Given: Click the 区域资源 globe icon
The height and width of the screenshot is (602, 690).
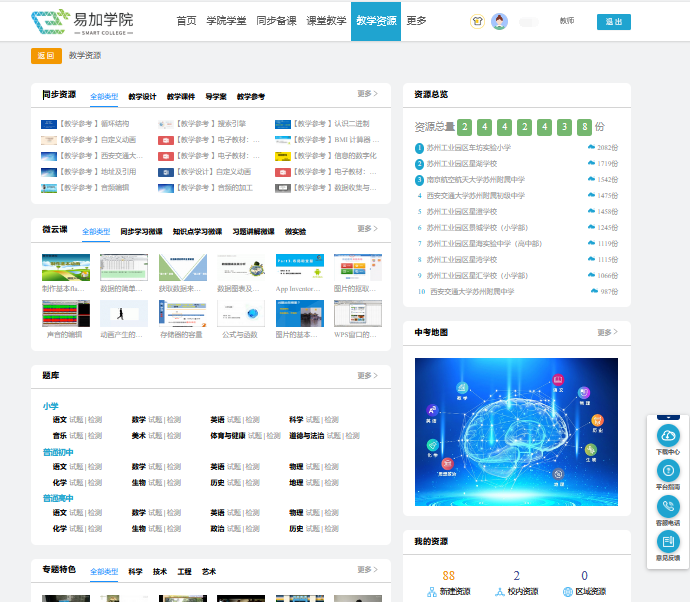Looking at the screenshot, I should [568, 592].
